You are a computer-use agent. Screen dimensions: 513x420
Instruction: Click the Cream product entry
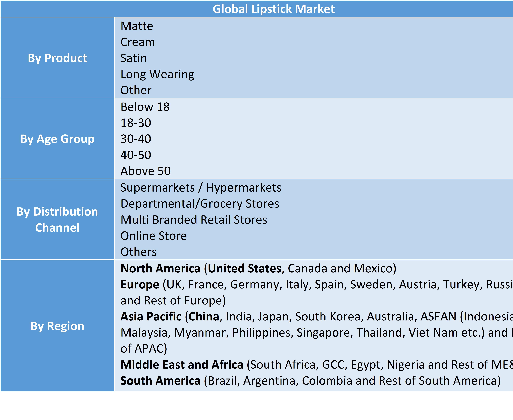click(137, 42)
